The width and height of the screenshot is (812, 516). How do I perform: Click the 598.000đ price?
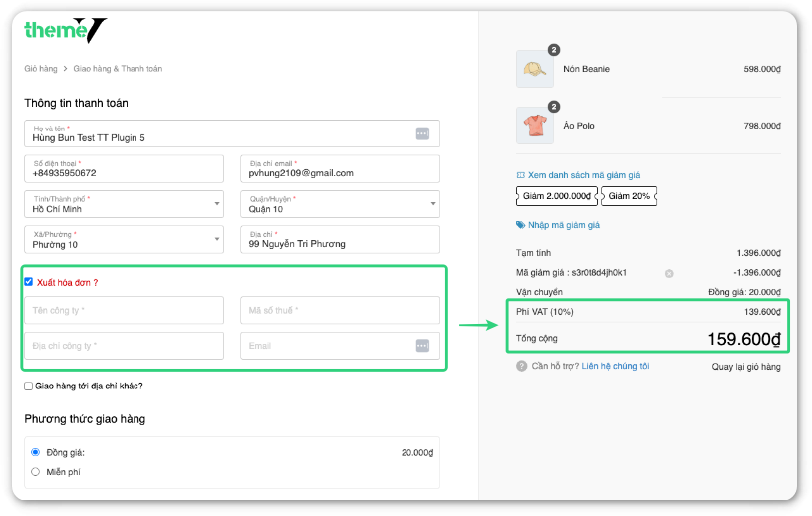762,69
